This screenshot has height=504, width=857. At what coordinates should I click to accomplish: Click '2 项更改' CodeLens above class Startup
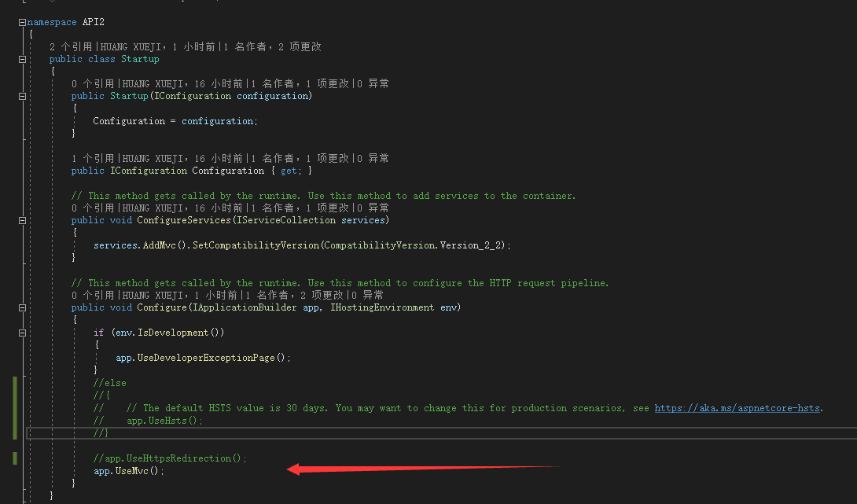[x=300, y=46]
